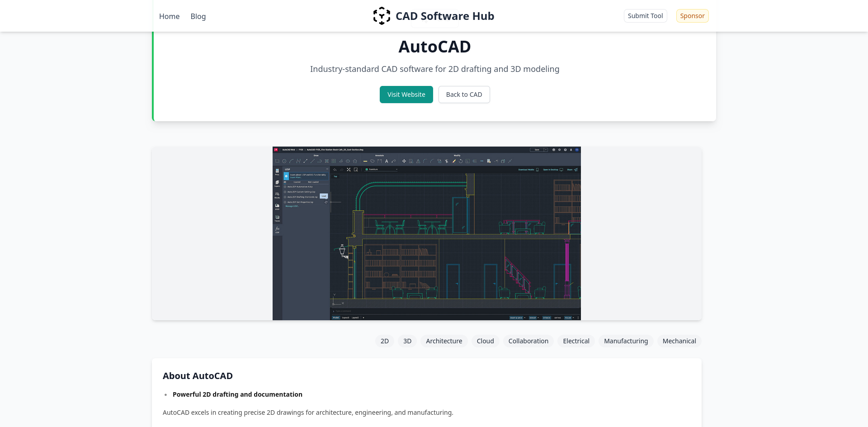
Task: Click 'Powerful 2D drafting and documentation' bullet
Action: tap(237, 394)
